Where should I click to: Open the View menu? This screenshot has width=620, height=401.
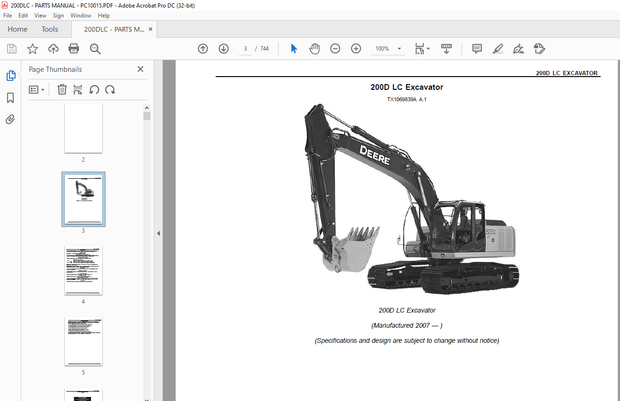coord(40,15)
